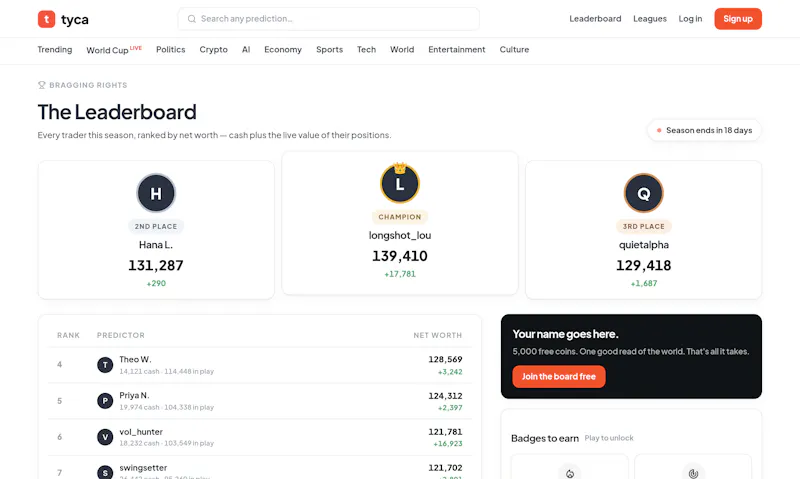This screenshot has width=800, height=479.
Task: Click the Your name goes here heading
Action: [565, 334]
